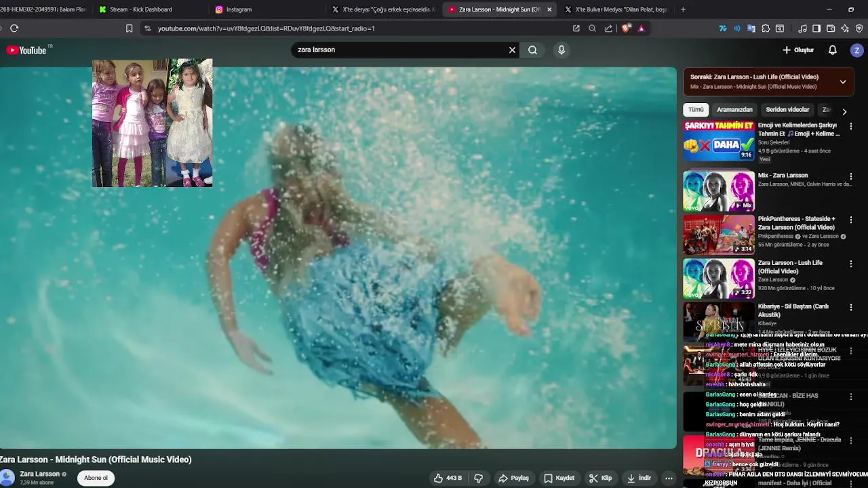Open Zara Larsson channel name link

coord(40,474)
